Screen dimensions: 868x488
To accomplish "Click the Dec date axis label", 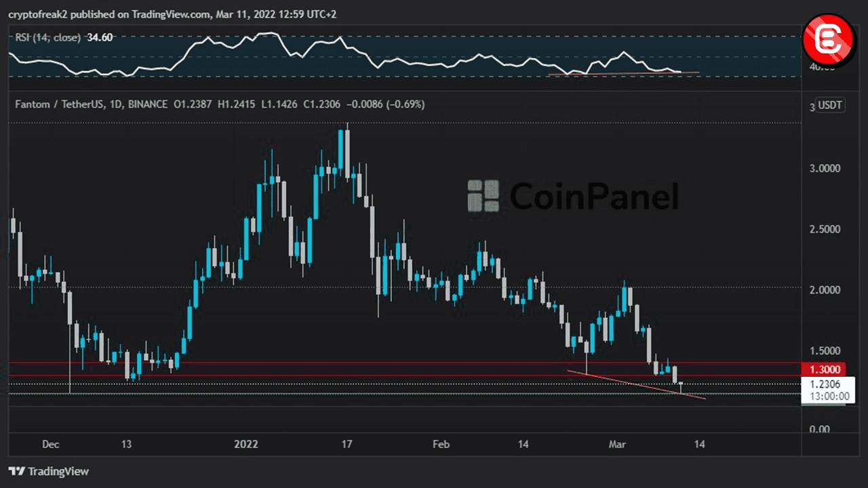I will (x=51, y=445).
